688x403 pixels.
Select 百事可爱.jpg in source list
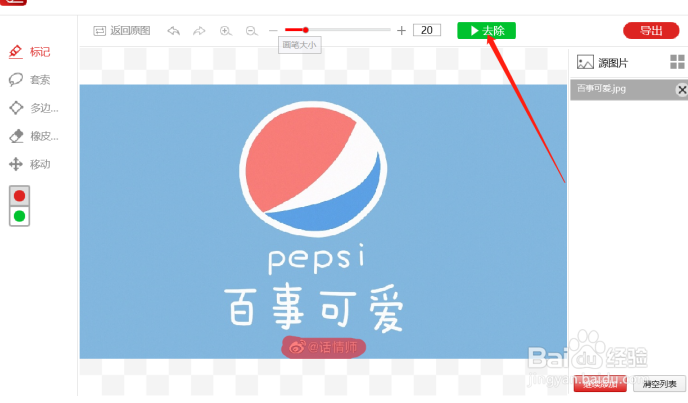629,89
